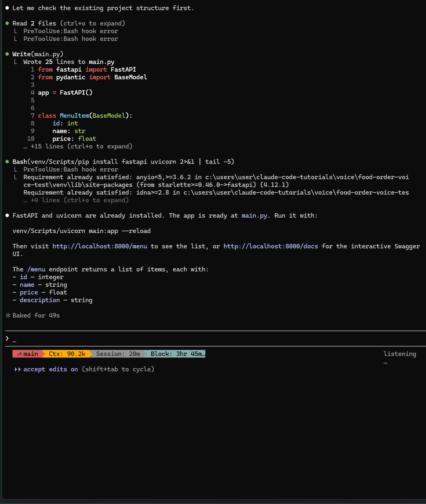Click the white bullet before FastAPI and uvicorn message

tap(7, 216)
